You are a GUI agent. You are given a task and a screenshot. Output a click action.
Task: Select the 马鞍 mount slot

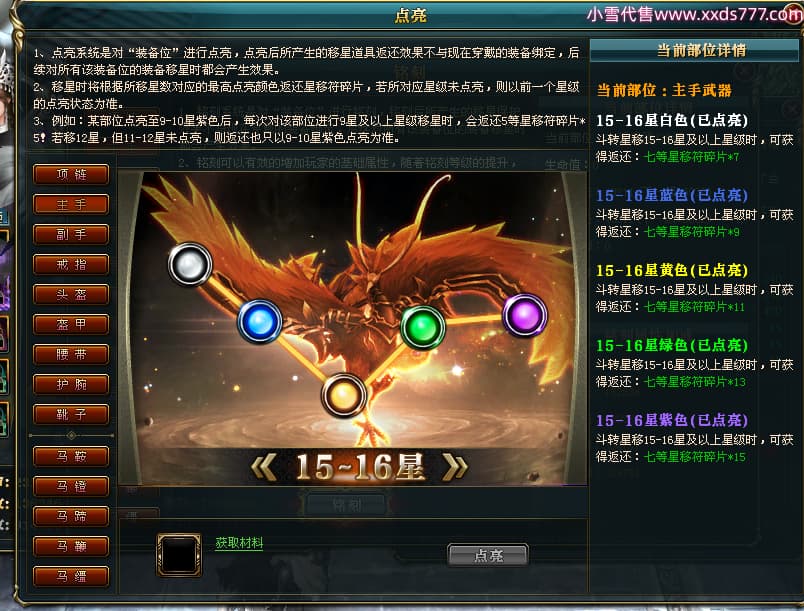pos(71,456)
